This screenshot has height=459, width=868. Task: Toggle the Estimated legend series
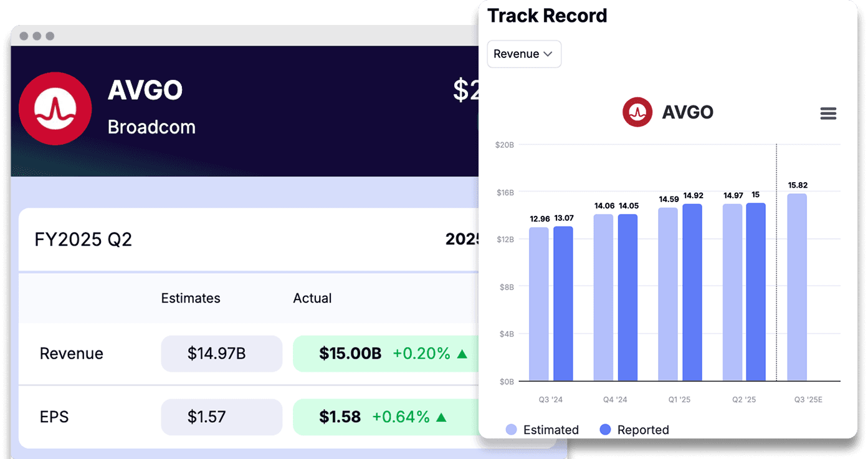coord(542,430)
